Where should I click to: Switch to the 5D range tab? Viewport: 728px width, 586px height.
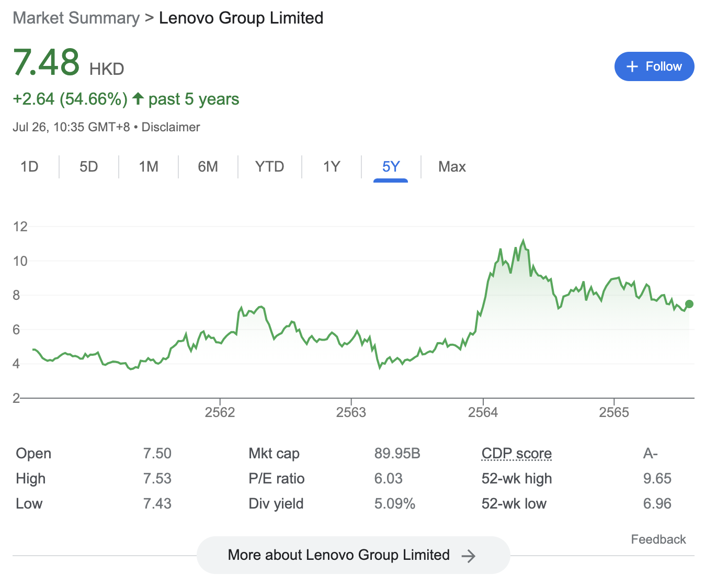pos(89,166)
